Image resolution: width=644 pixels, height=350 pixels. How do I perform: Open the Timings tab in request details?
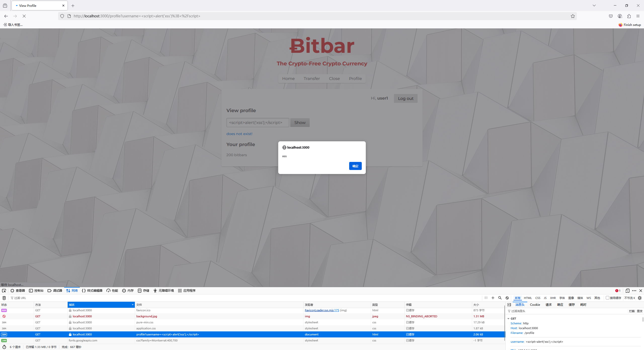[583, 305]
